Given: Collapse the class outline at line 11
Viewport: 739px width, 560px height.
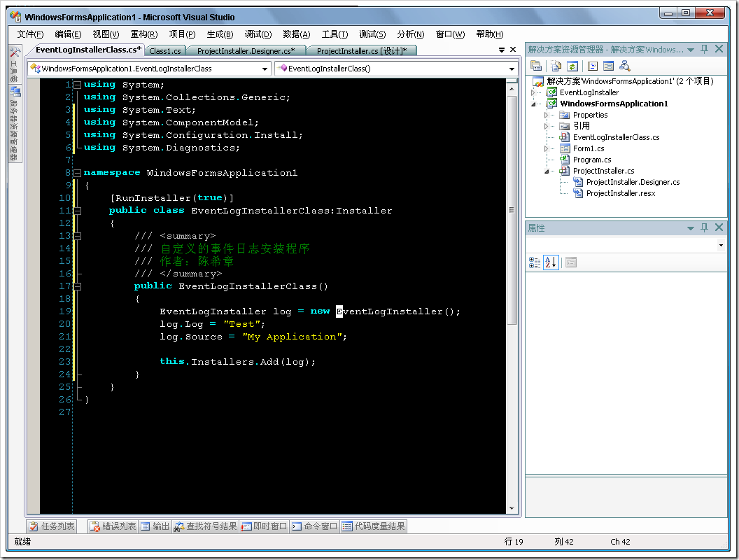Looking at the screenshot, I should tap(78, 211).
